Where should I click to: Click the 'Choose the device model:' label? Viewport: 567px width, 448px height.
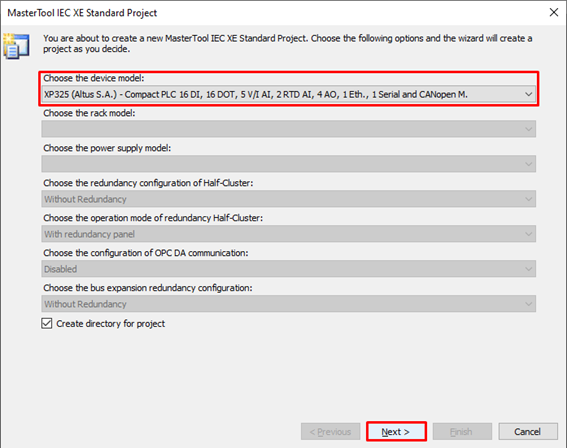[x=94, y=78]
